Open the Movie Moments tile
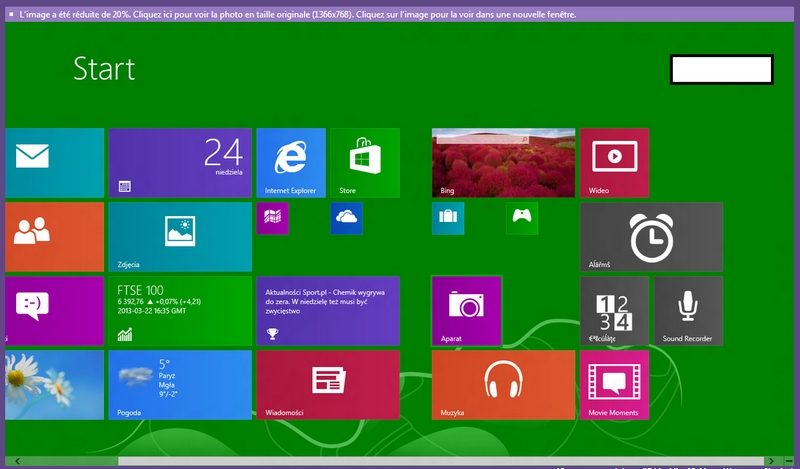Image resolution: width=800 pixels, height=469 pixels. pos(614,384)
